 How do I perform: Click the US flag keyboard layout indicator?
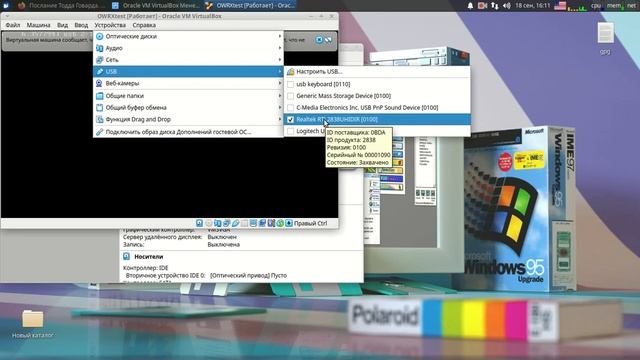[560, 6]
